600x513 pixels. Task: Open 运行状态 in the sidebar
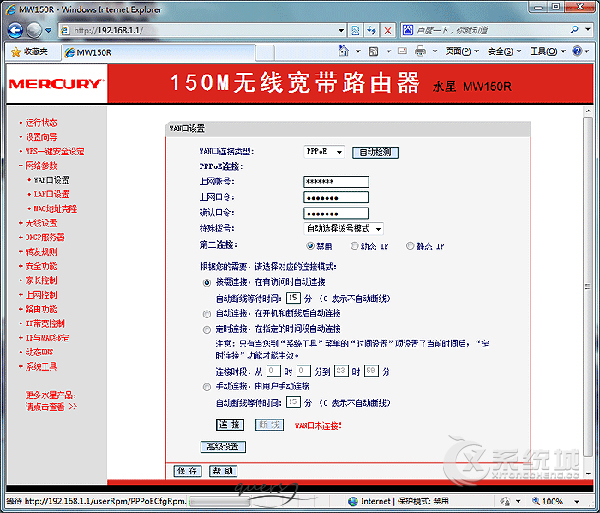41,123
